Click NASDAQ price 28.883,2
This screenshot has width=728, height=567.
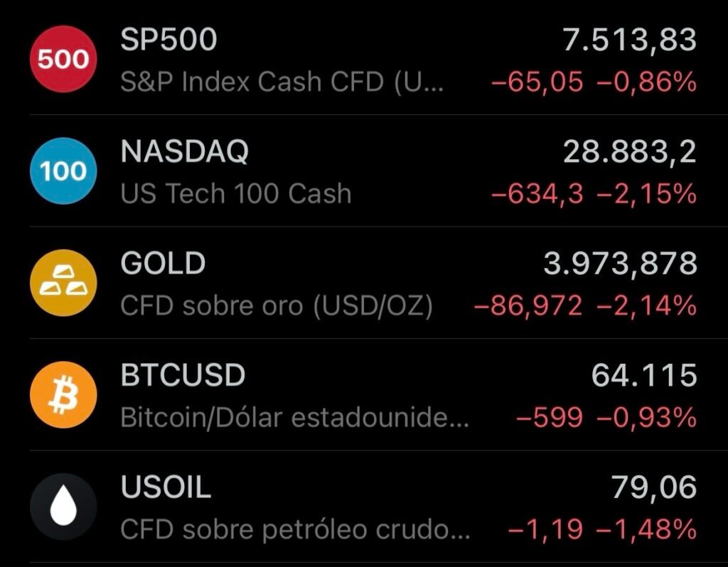click(630, 152)
